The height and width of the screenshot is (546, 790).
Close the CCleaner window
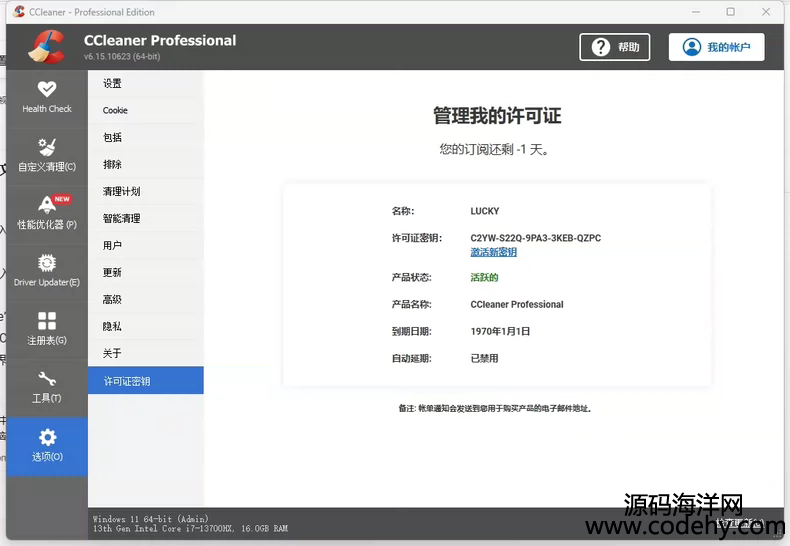tap(766, 12)
